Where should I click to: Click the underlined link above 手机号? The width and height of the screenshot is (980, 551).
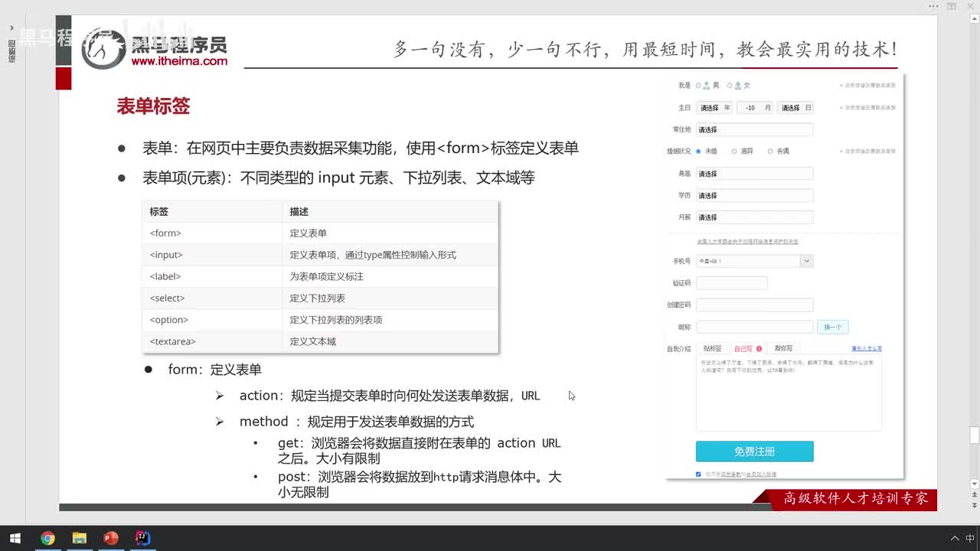coord(747,241)
